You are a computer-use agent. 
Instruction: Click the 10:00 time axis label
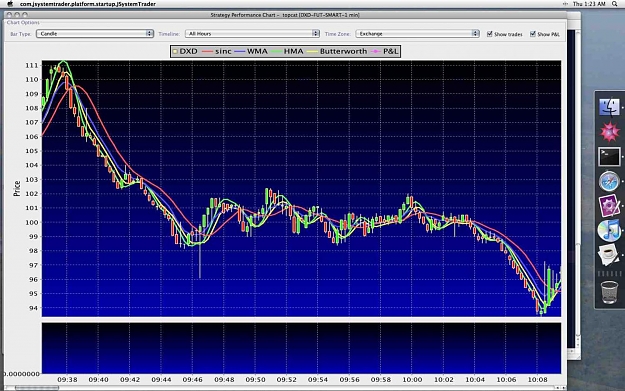pos(412,379)
